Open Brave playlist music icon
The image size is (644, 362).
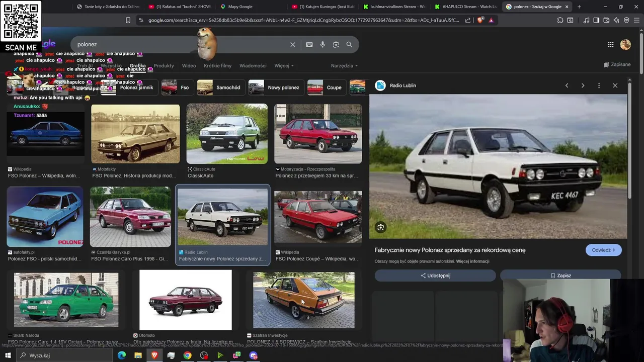pyautogui.click(x=586, y=20)
